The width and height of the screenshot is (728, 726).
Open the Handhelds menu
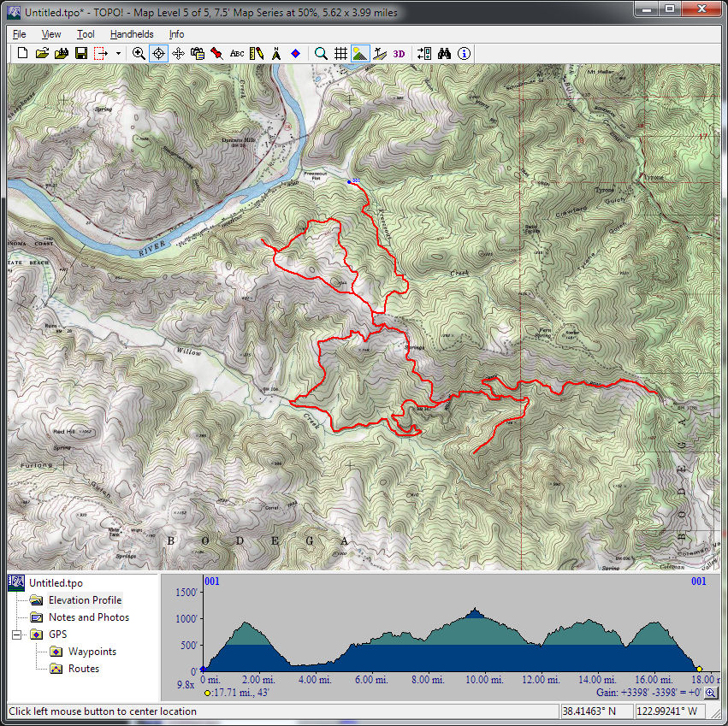[x=132, y=34]
